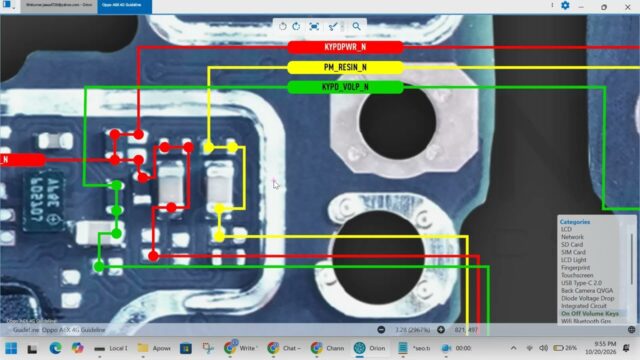The width and height of the screenshot is (640, 360).
Task: Show hidden system tray icons
Action: [513, 348]
